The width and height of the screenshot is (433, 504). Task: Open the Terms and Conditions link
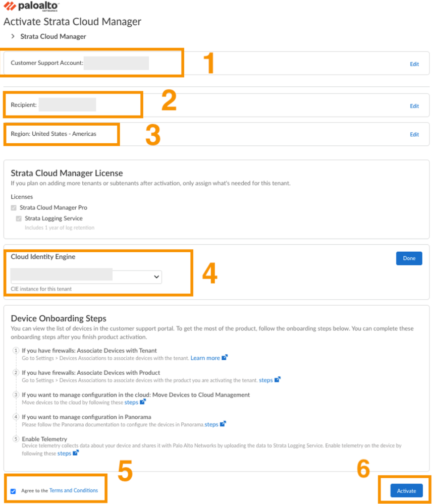74,490
